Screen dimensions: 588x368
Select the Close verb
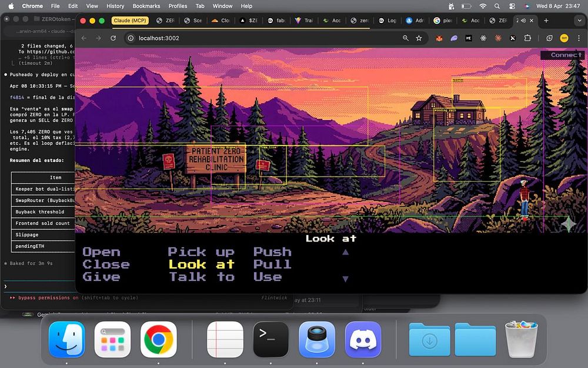point(106,264)
